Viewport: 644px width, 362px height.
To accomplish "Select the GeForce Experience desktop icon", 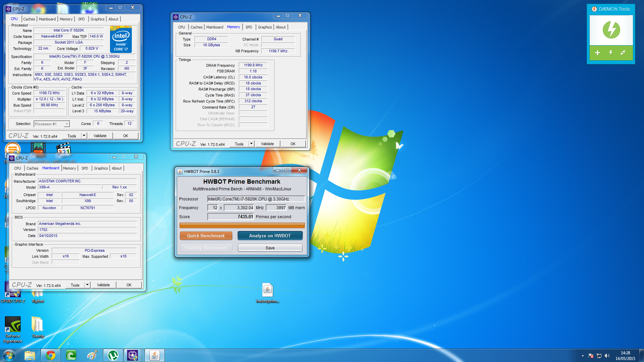I will tap(13, 329).
